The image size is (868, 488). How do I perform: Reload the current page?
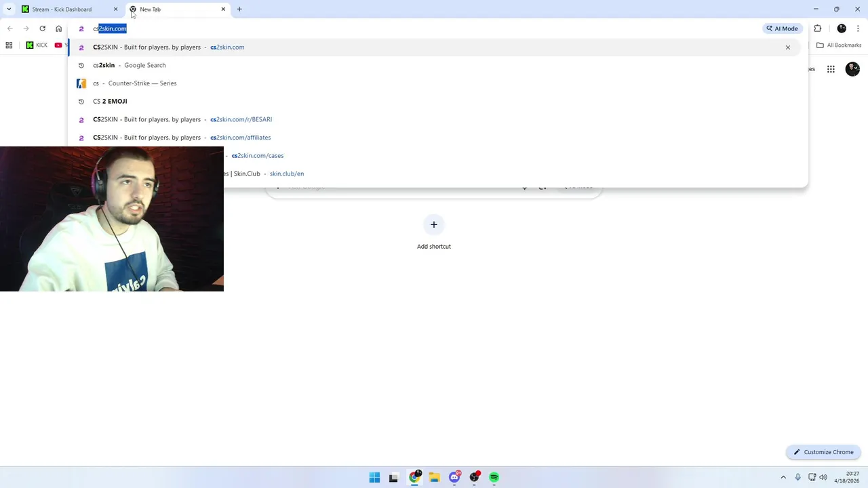pyautogui.click(x=42, y=28)
